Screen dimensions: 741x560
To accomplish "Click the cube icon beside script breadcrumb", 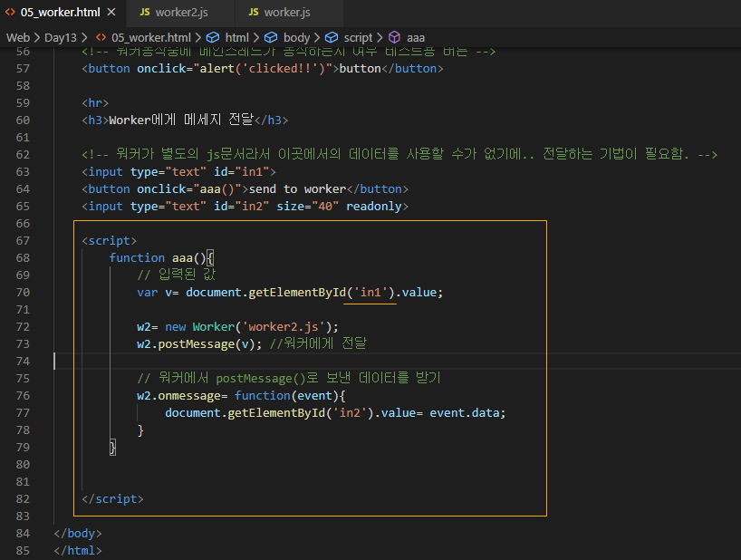I will pyautogui.click(x=332, y=37).
